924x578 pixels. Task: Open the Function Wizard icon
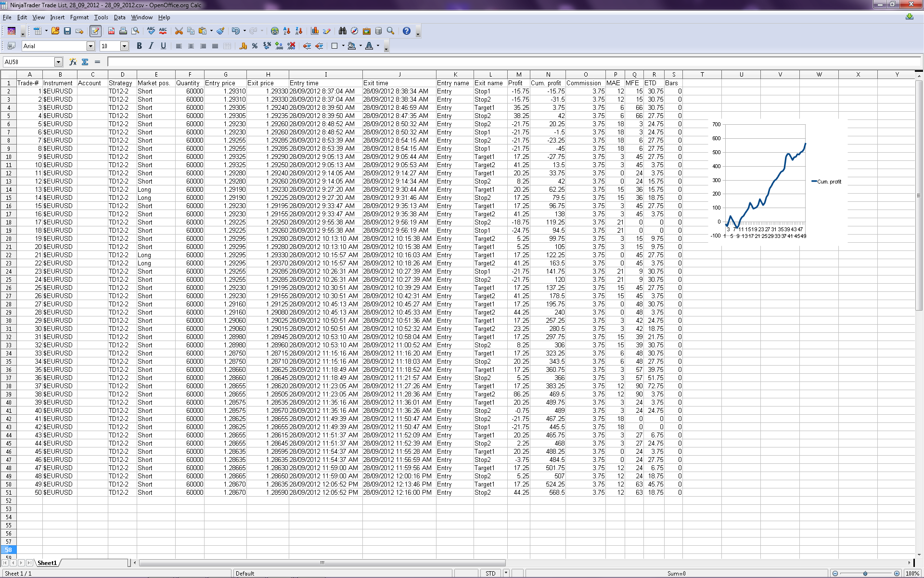(x=73, y=62)
